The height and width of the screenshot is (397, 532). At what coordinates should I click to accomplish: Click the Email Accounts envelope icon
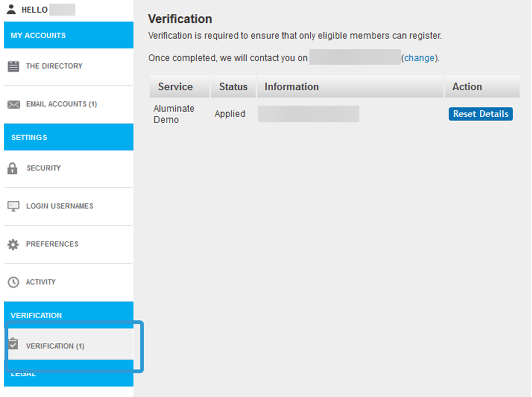click(13, 105)
